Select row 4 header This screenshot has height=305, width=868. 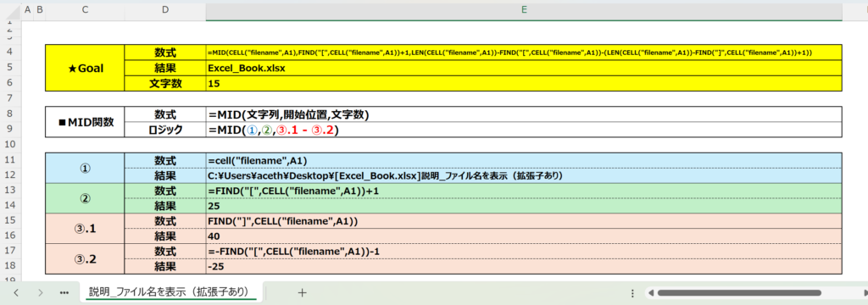tap(10, 52)
